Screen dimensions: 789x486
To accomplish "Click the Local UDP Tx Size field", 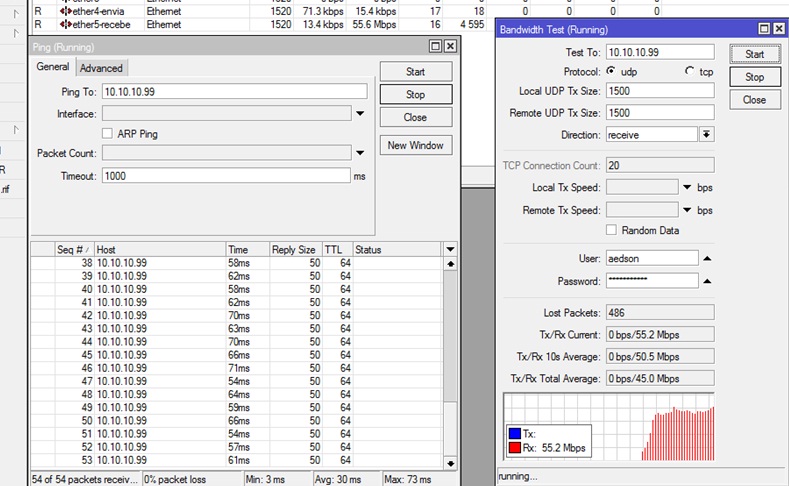I will [660, 91].
